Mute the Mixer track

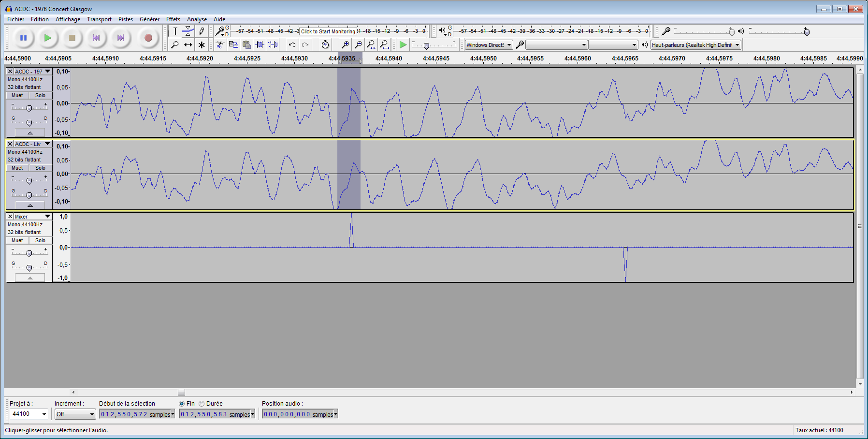tap(17, 240)
